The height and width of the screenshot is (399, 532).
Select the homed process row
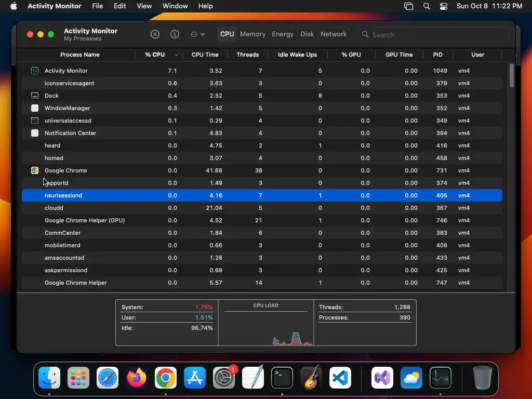[262, 158]
